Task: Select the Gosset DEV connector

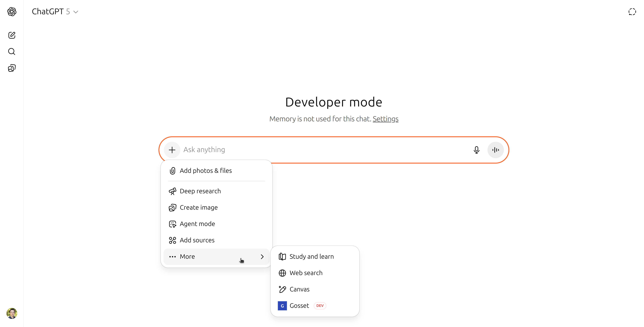Action: pyautogui.click(x=299, y=305)
